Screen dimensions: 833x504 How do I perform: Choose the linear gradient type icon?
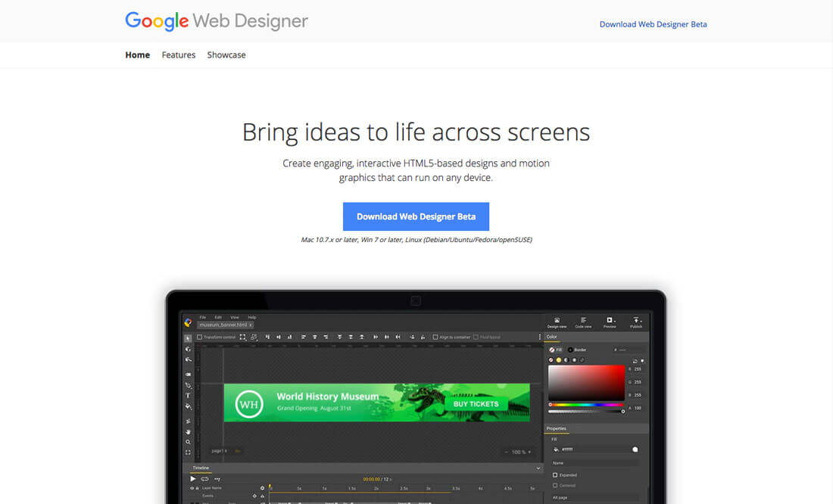click(x=566, y=360)
